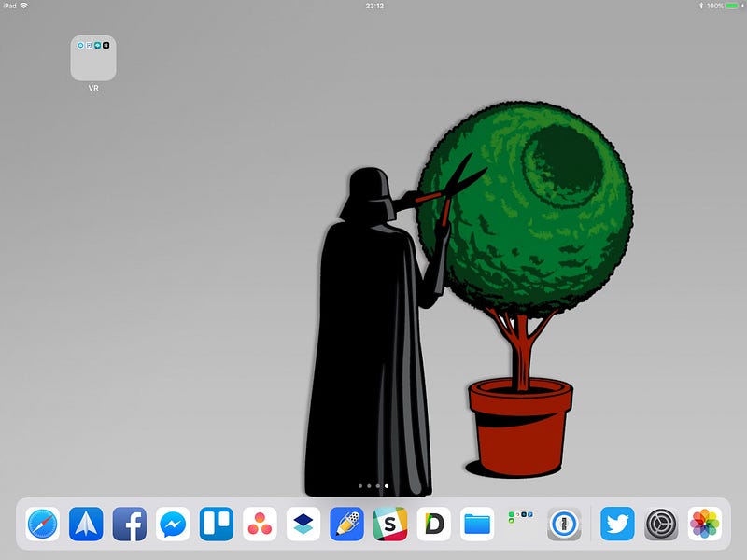
Task: Tap the "100%" battery percentage text
Action: [x=715, y=6]
